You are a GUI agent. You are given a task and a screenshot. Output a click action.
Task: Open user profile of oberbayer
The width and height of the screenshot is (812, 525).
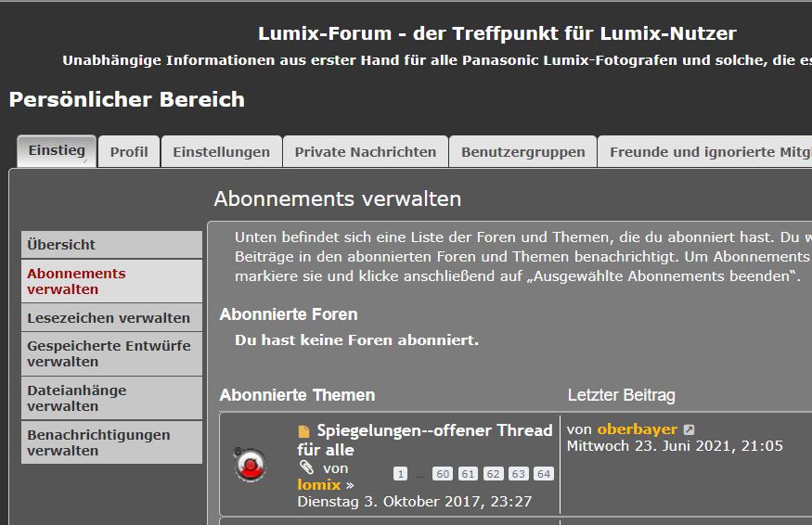tap(637, 429)
